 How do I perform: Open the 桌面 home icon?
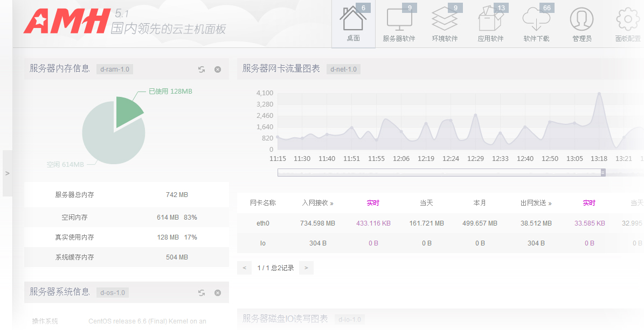[x=353, y=20]
